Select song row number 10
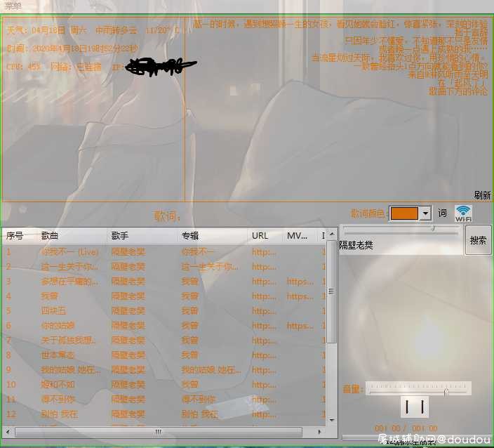This screenshot has width=494, height=448. [163, 384]
